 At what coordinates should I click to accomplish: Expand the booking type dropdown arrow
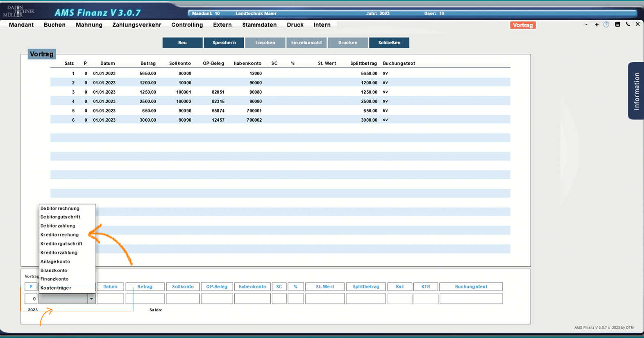coord(91,299)
